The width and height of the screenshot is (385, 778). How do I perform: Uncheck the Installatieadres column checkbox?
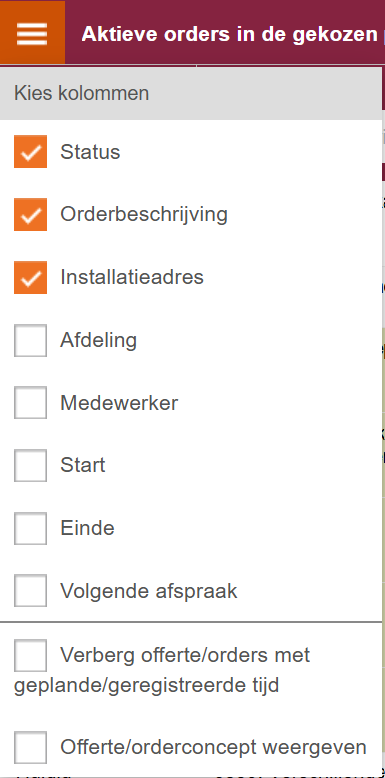(30, 277)
